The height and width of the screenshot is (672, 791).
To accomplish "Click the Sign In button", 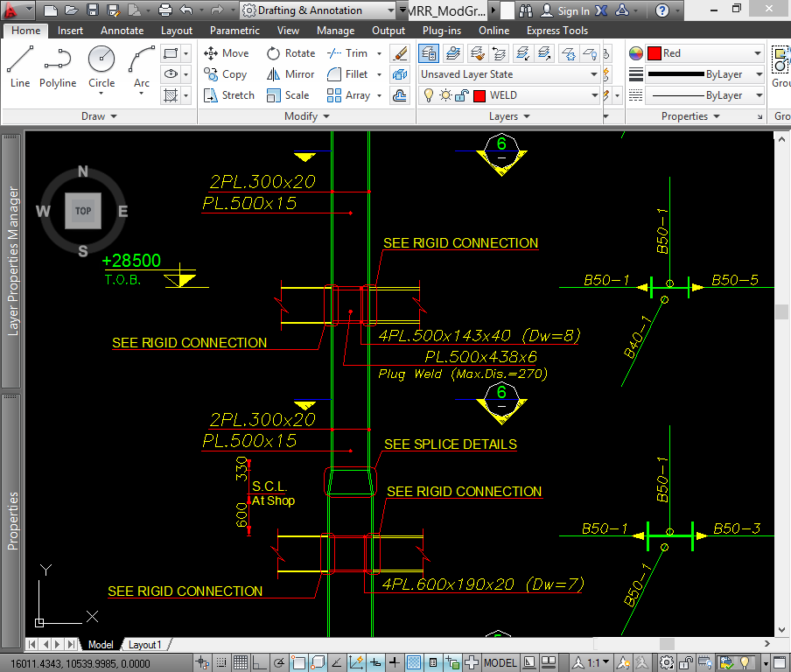I will (x=565, y=10).
